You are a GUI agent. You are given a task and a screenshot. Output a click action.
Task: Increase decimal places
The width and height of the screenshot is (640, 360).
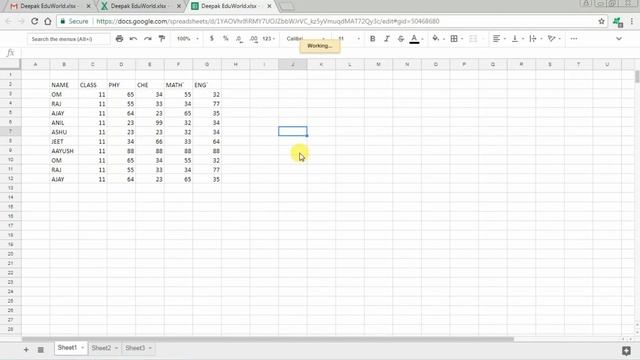(253, 38)
